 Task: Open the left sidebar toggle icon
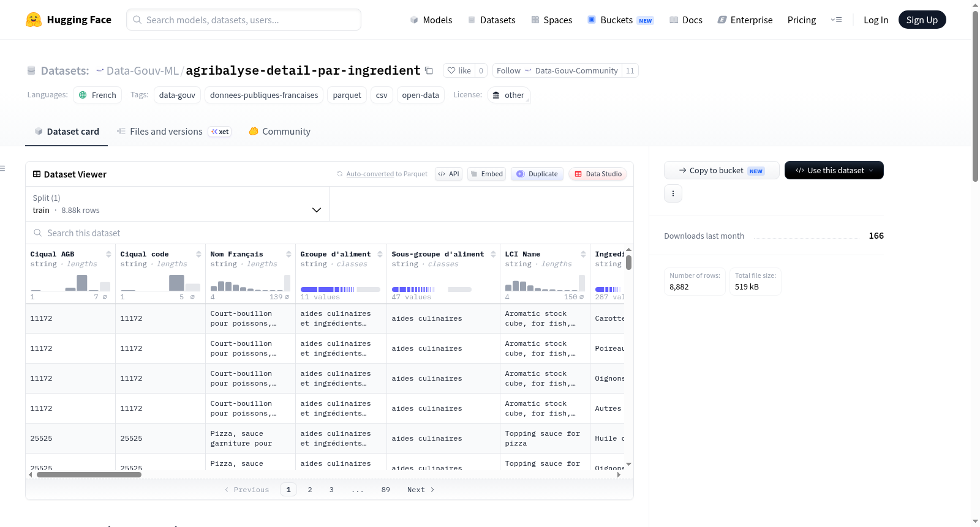coord(2,168)
